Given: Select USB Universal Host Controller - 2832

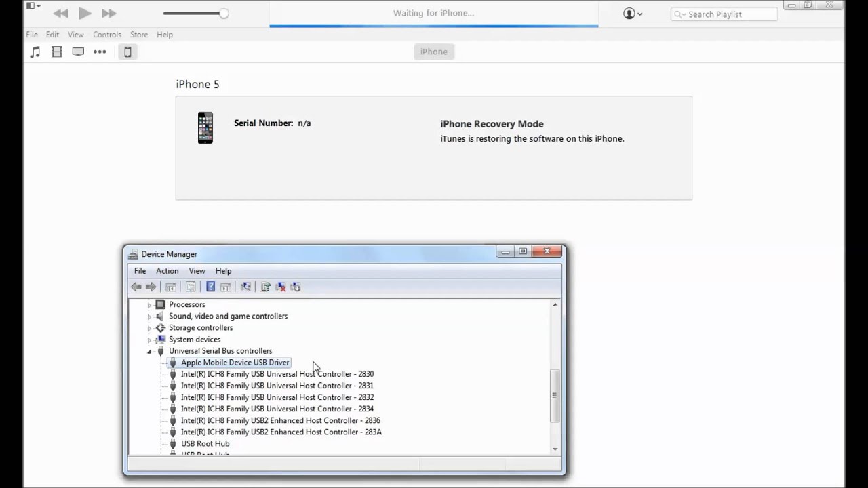Looking at the screenshot, I should coord(277,397).
